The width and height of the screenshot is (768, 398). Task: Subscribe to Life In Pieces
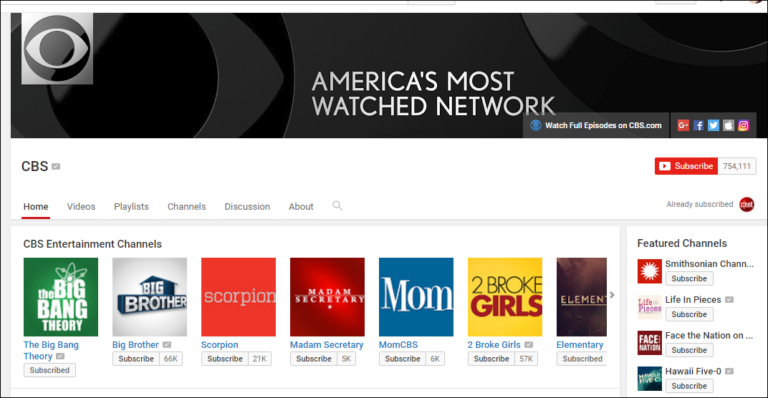click(689, 314)
